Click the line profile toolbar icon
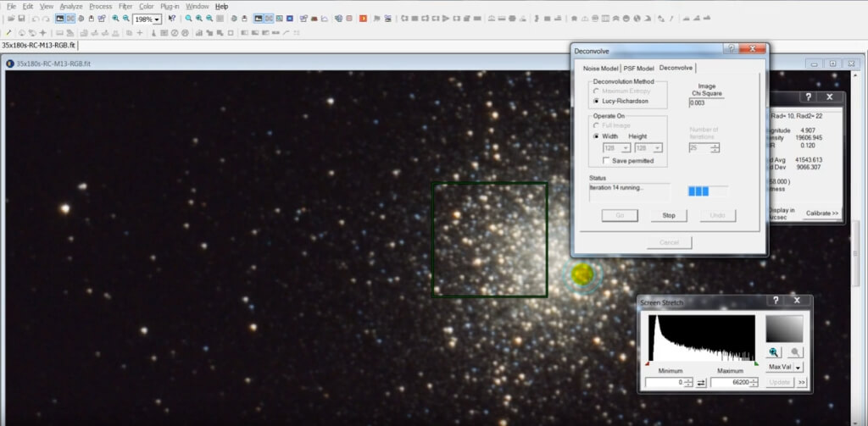 (287, 33)
